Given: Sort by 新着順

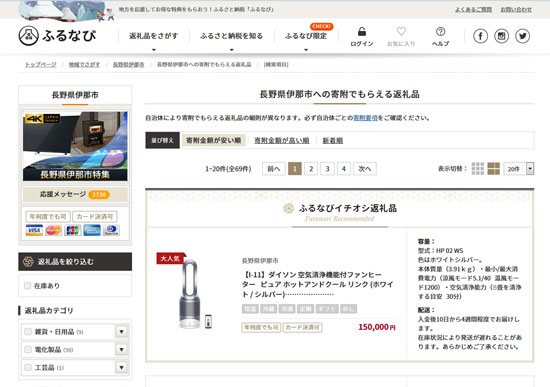Looking at the screenshot, I should 333,140.
